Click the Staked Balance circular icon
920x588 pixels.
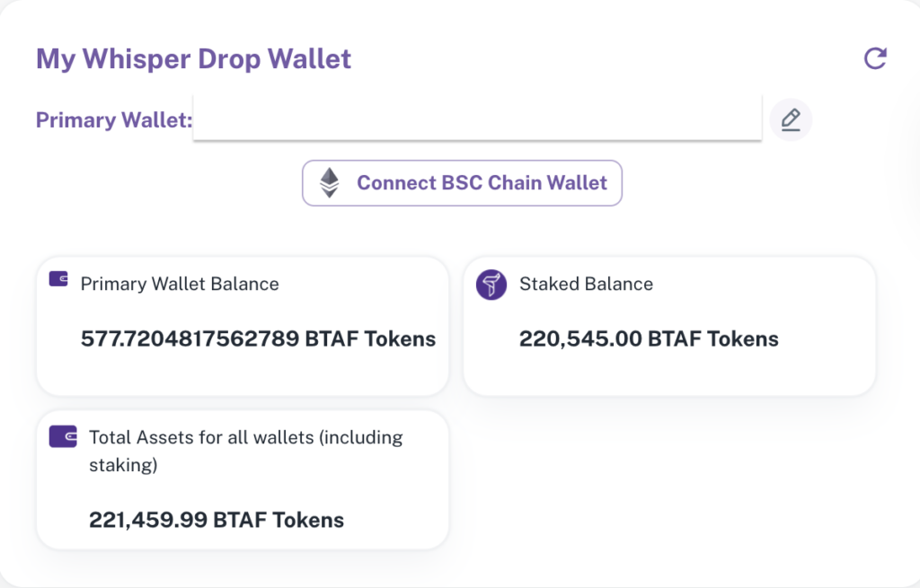(x=491, y=285)
